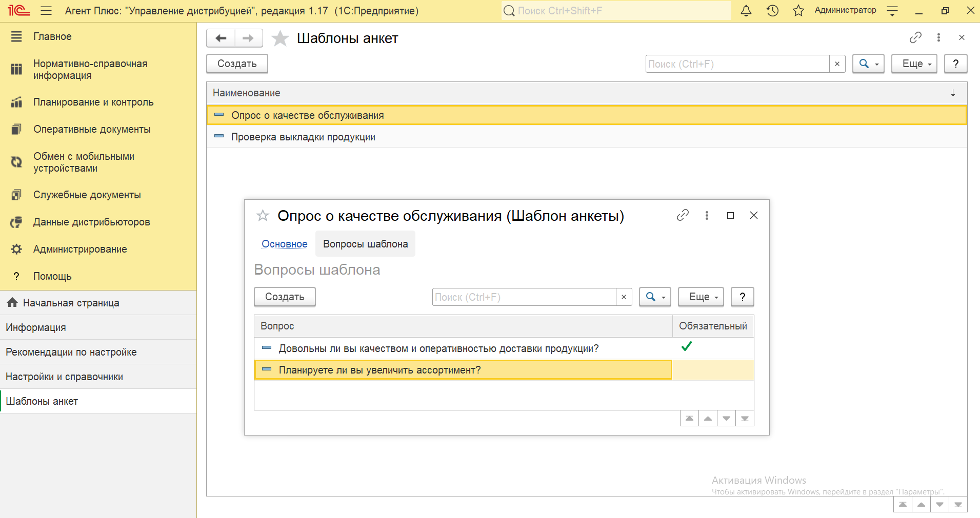Open the 1C main menu hamburger icon
This screenshot has width=980, height=518.
[x=46, y=11]
